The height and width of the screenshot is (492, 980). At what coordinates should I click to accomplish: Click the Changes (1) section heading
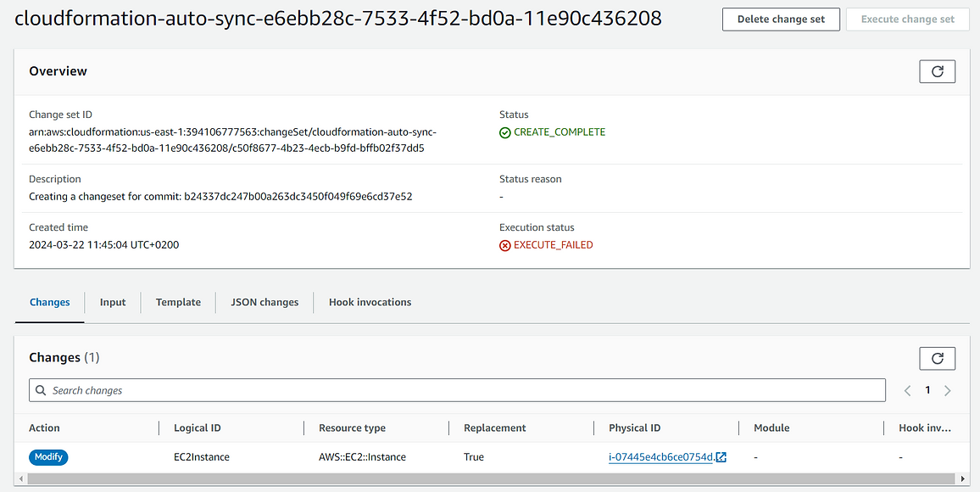64,358
